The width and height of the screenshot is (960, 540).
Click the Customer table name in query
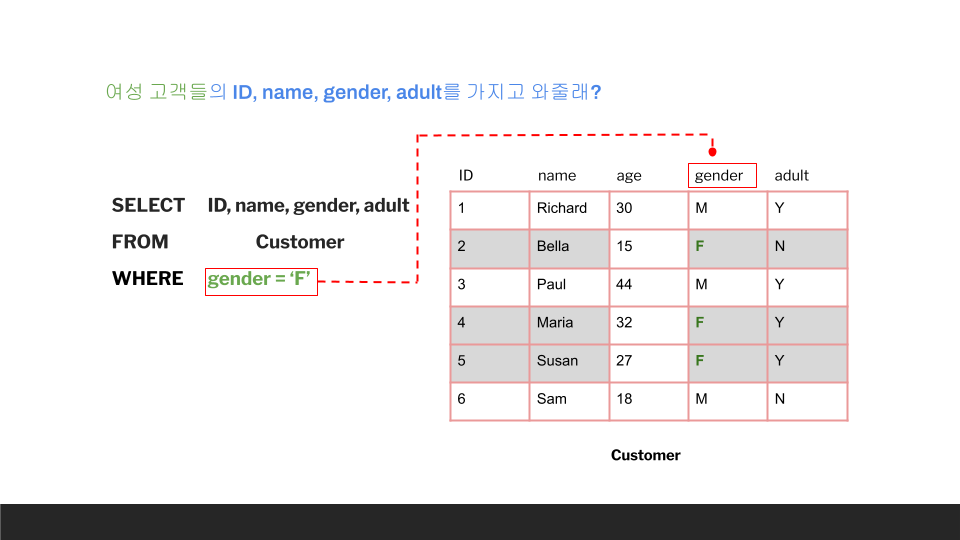coord(300,242)
